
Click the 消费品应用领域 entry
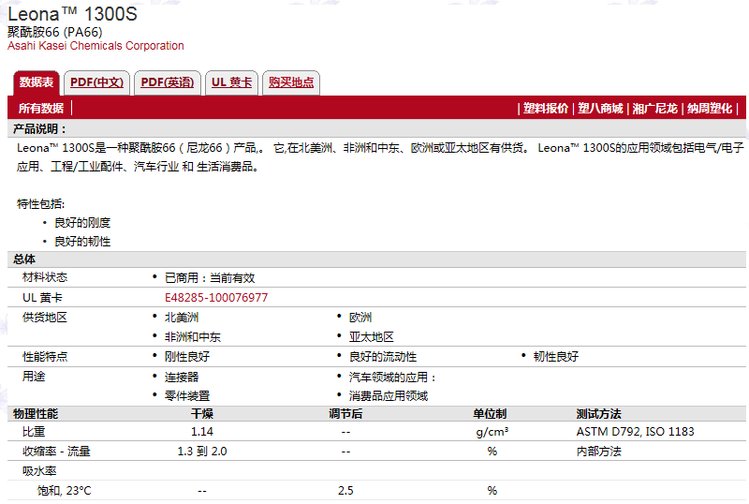pos(388,396)
